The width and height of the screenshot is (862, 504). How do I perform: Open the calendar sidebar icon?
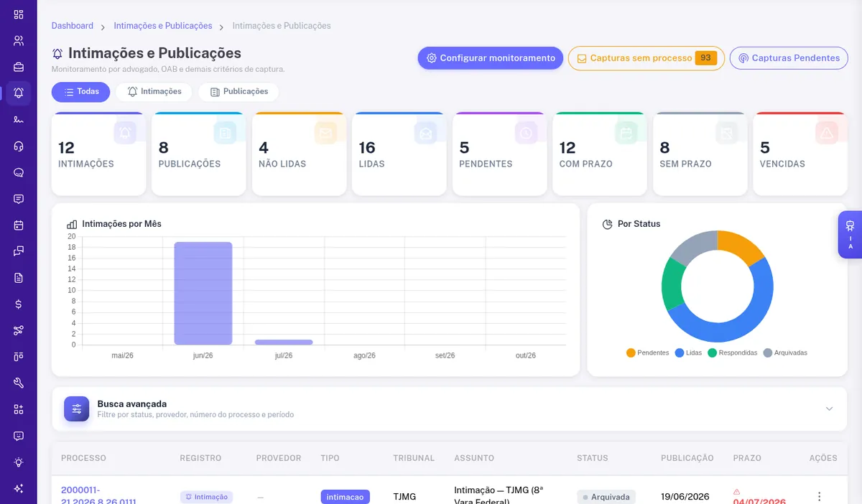(19, 225)
